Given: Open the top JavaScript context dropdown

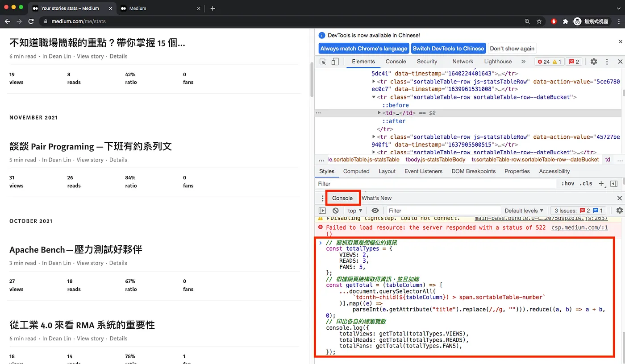Looking at the screenshot, I should pyautogui.click(x=355, y=211).
